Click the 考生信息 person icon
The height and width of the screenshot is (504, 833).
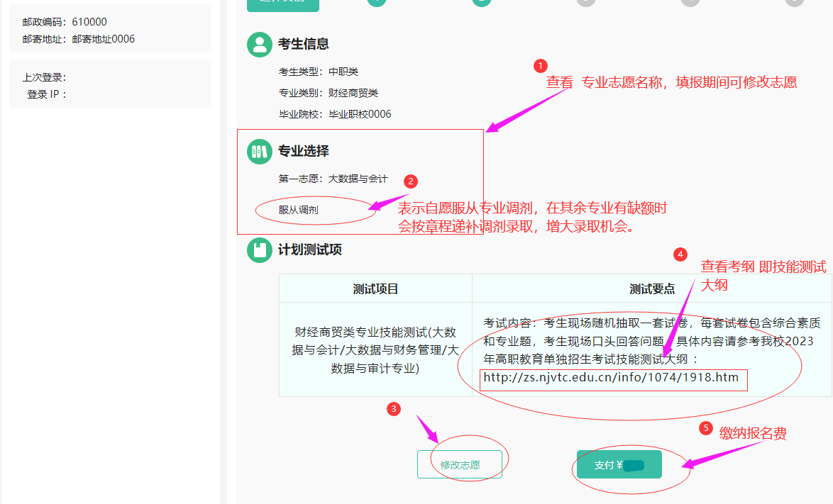[260, 44]
